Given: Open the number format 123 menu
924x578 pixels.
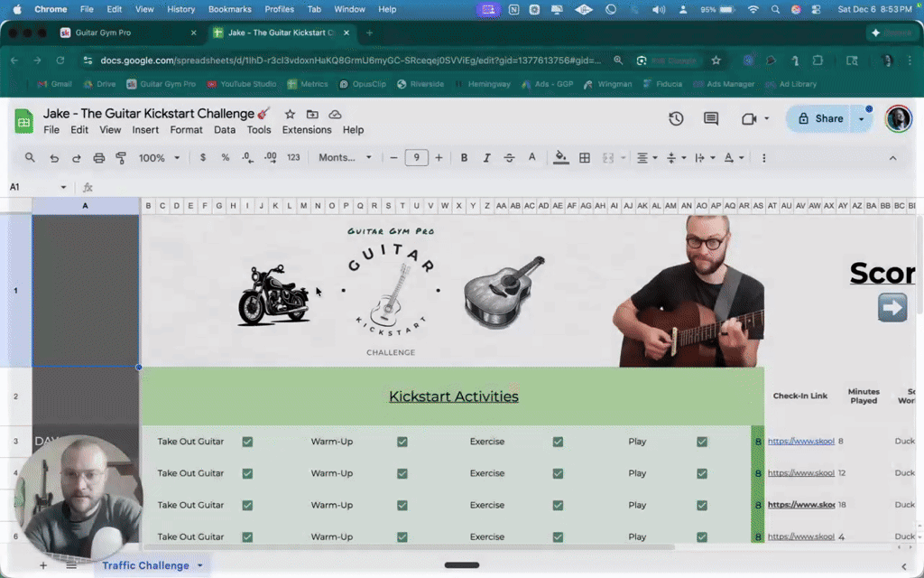Looking at the screenshot, I should [x=293, y=157].
